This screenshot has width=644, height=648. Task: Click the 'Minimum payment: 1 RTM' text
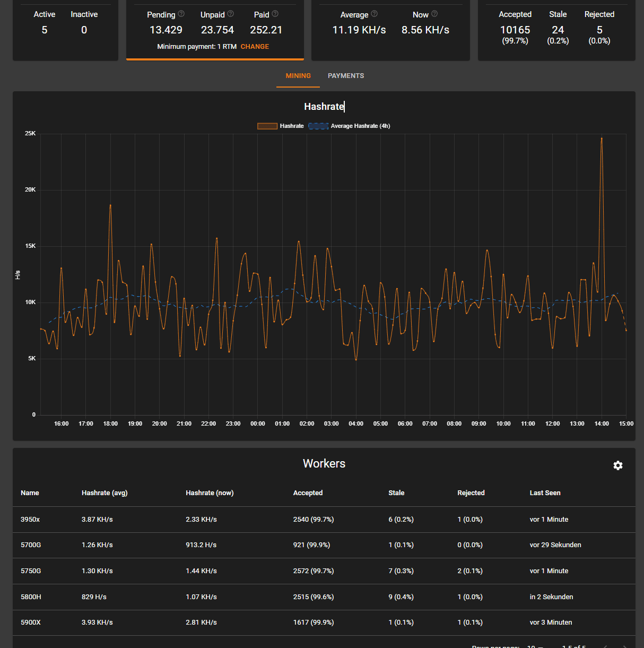(197, 47)
